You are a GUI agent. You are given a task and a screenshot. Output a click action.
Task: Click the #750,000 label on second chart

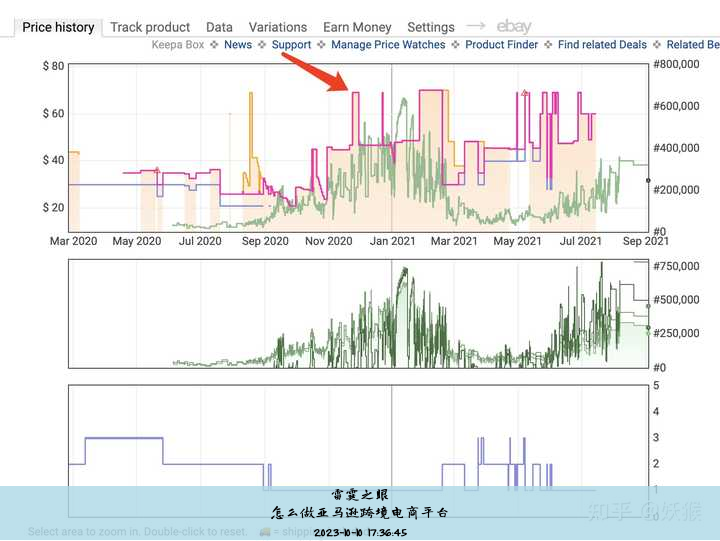coord(676,266)
